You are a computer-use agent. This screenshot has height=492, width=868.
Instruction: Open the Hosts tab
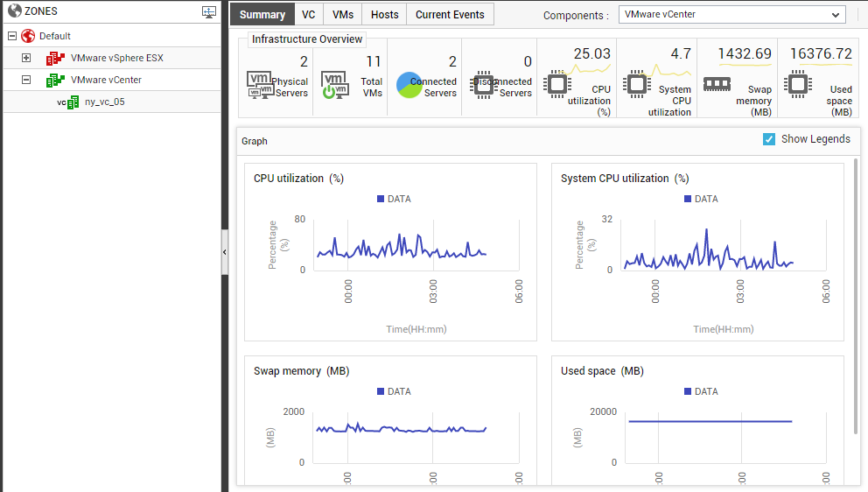click(385, 14)
